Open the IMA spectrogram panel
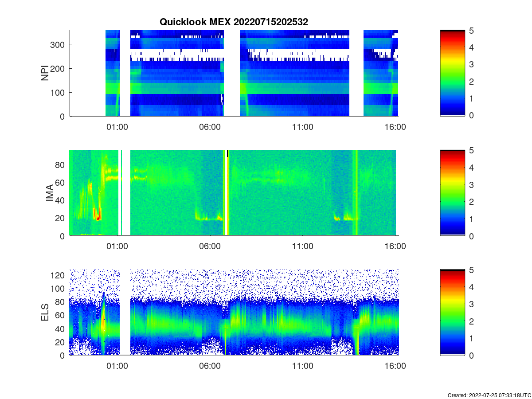This screenshot has width=532, height=399. coord(234,193)
